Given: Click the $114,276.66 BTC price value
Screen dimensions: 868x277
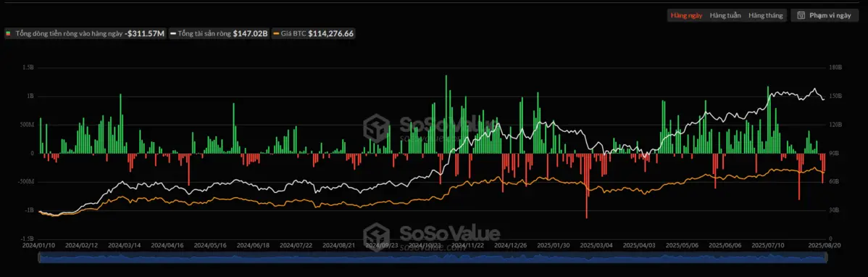Looking at the screenshot, I should coord(331,34).
